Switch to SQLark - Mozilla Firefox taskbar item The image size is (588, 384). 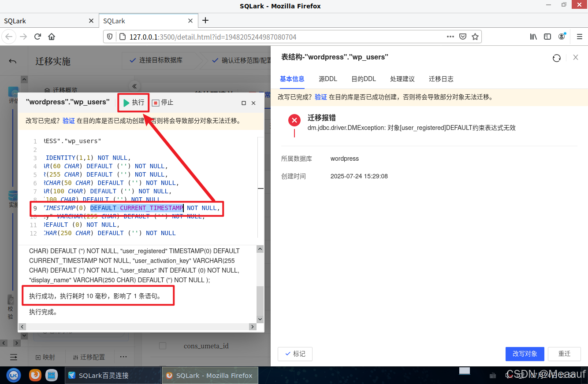click(210, 376)
